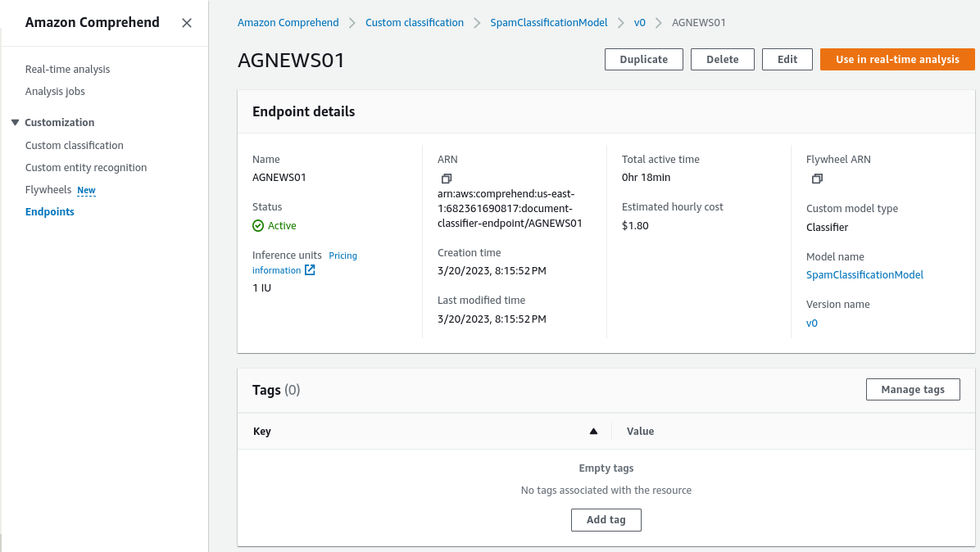Screen dimensions: 980x552
Task: Click the Customization section label
Action: pos(59,122)
